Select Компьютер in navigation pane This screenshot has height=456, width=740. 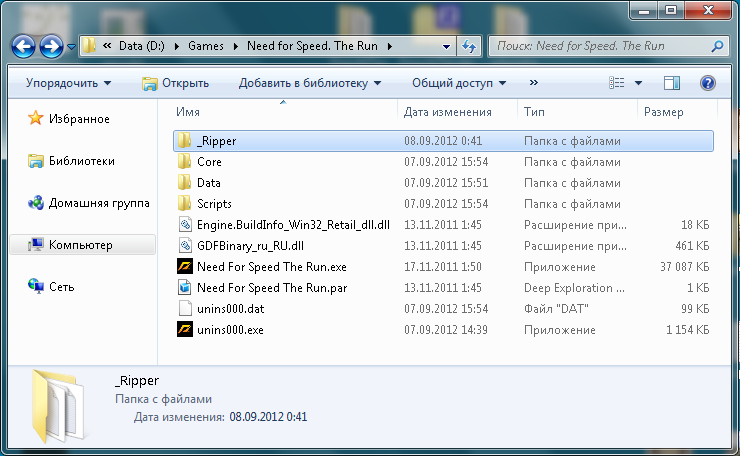click(81, 245)
